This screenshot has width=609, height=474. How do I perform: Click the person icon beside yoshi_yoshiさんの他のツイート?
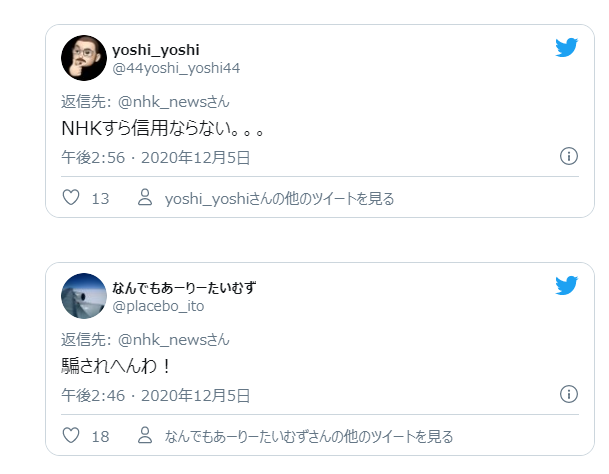145,197
